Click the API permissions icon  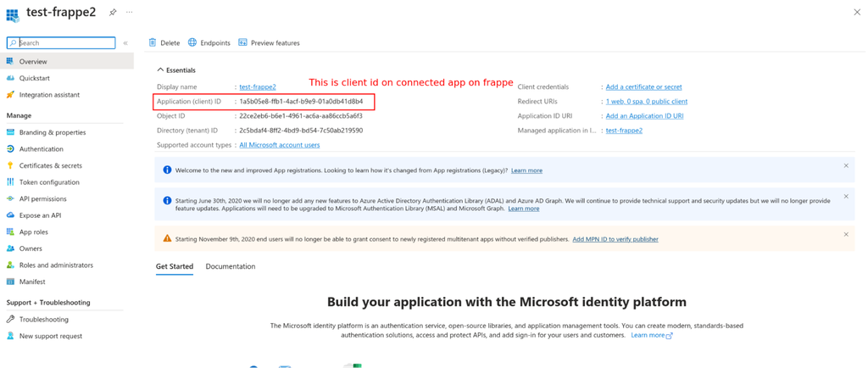click(10, 198)
